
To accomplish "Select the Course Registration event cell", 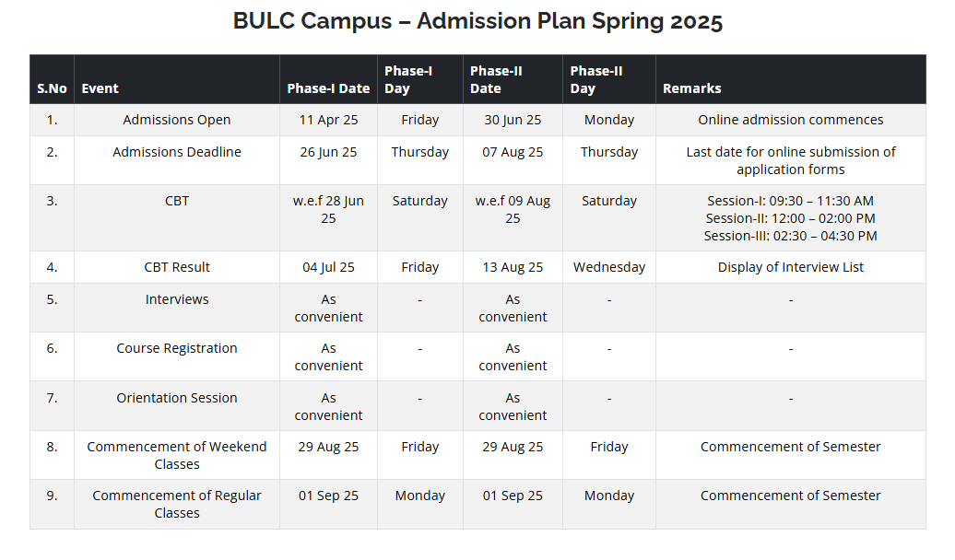I will click(x=177, y=356).
